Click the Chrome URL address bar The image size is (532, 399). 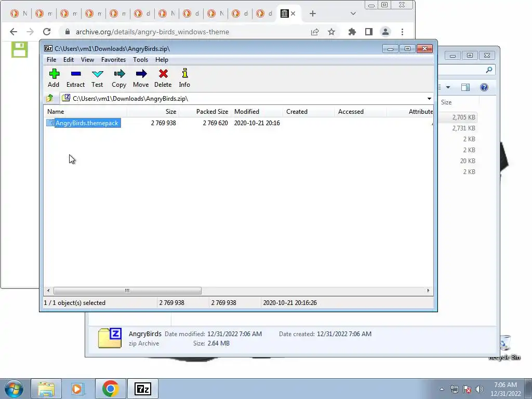coord(187,32)
